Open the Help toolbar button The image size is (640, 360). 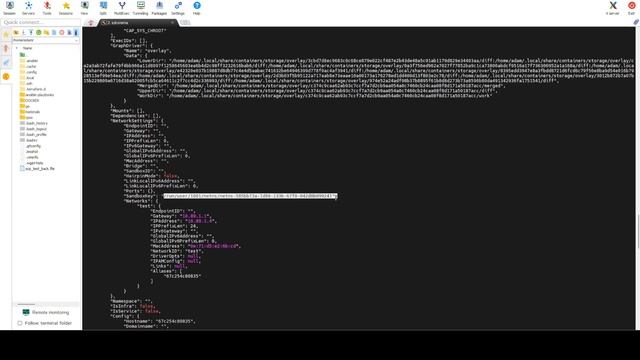(197, 8)
